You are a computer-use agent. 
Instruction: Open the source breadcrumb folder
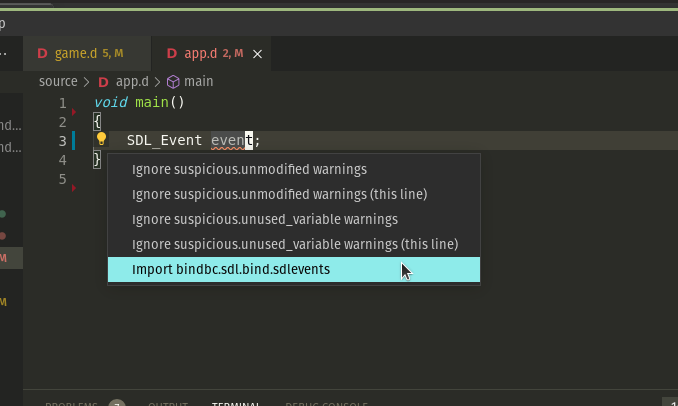click(x=58, y=81)
